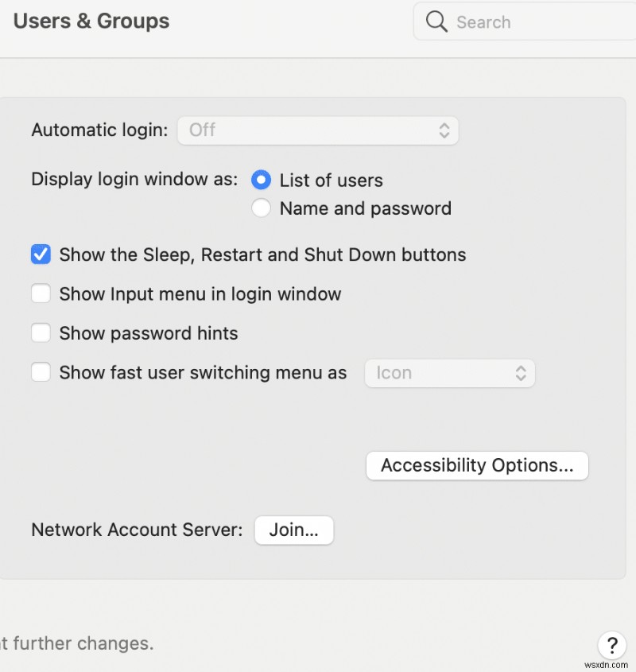Disable 'Show the Sleep, Restart and Shut Down buttons'
The image size is (636, 672).
pos(41,254)
